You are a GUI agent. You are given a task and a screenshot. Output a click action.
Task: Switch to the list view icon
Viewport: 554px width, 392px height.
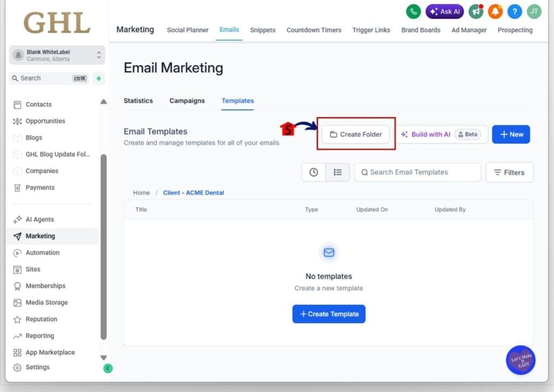point(338,172)
